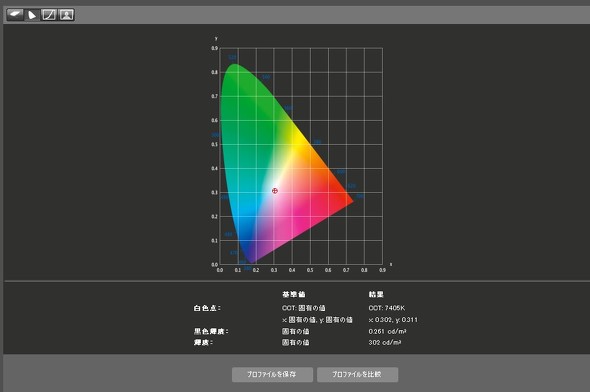Select the 基準値 column header
Screen dimensions: 590x392
coord(294,294)
